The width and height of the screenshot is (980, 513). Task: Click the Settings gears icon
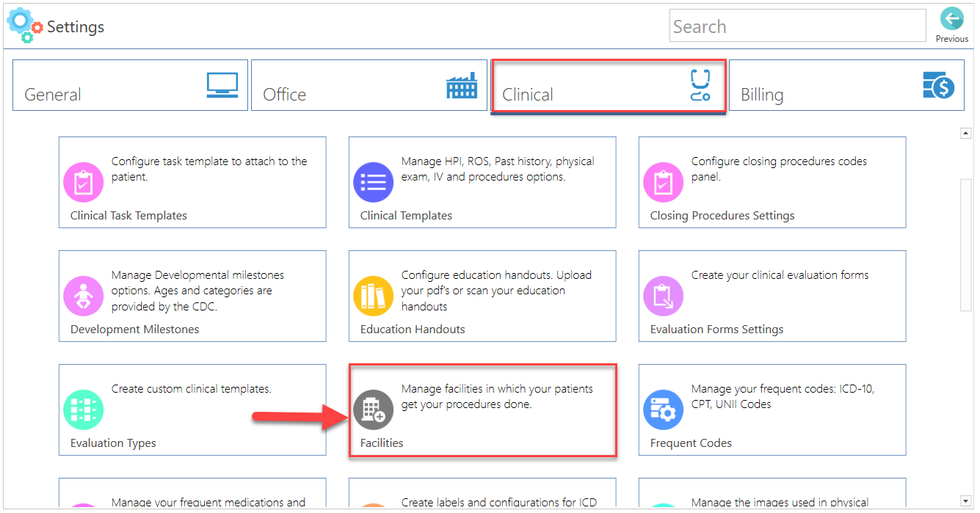click(x=25, y=25)
